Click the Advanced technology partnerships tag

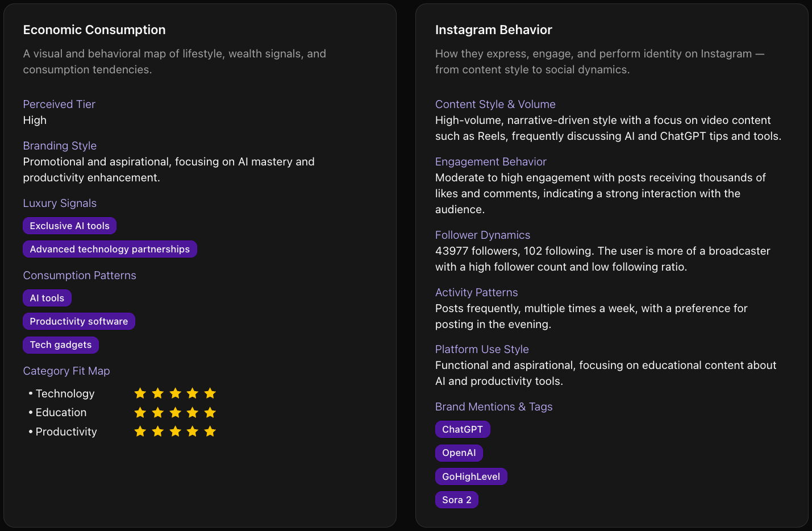[x=110, y=249]
